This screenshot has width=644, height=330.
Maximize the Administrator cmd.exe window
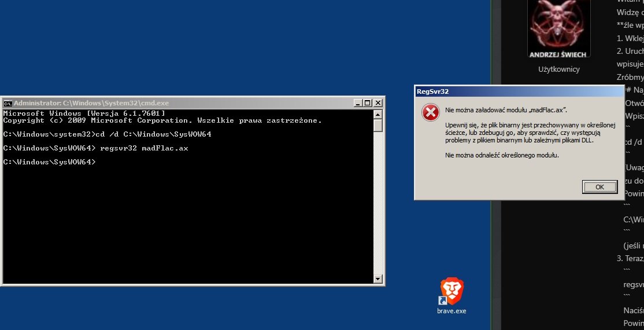(368, 102)
